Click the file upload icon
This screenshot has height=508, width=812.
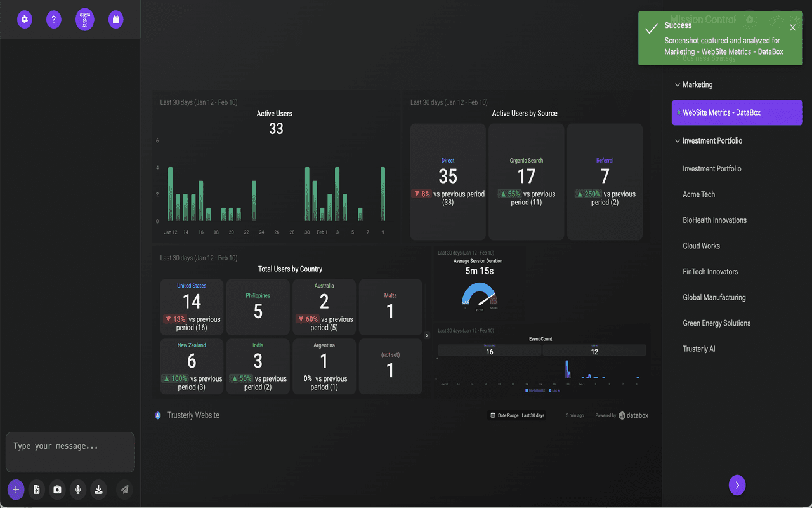[x=37, y=490]
